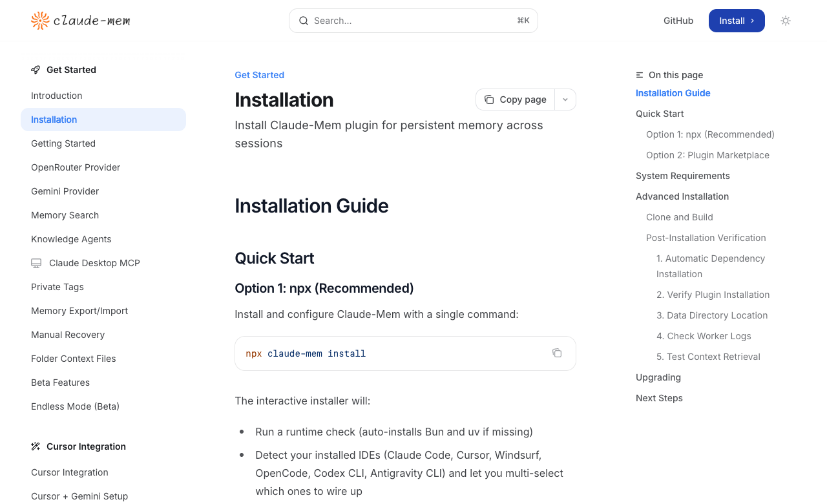Click the Get Started breadcrumb link
Image resolution: width=827 pixels, height=504 pixels.
(259, 75)
